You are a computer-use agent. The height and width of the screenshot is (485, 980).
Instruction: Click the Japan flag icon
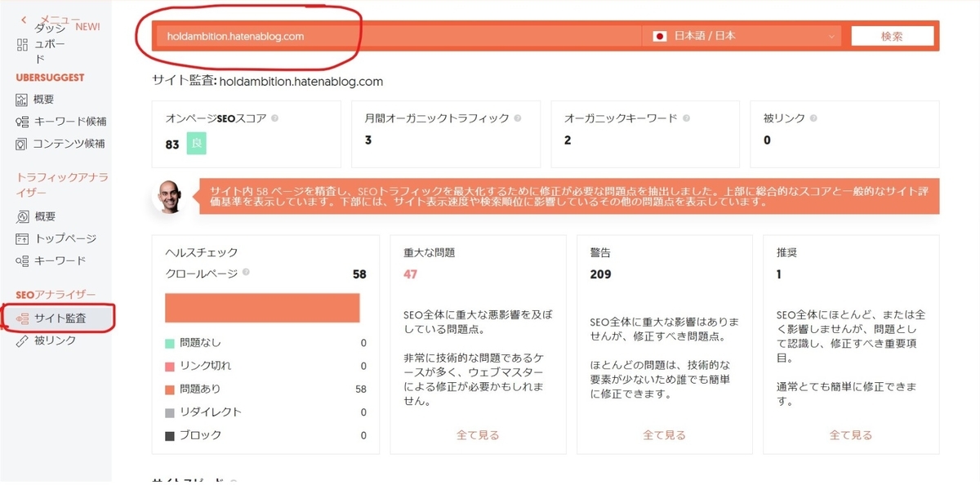point(659,36)
